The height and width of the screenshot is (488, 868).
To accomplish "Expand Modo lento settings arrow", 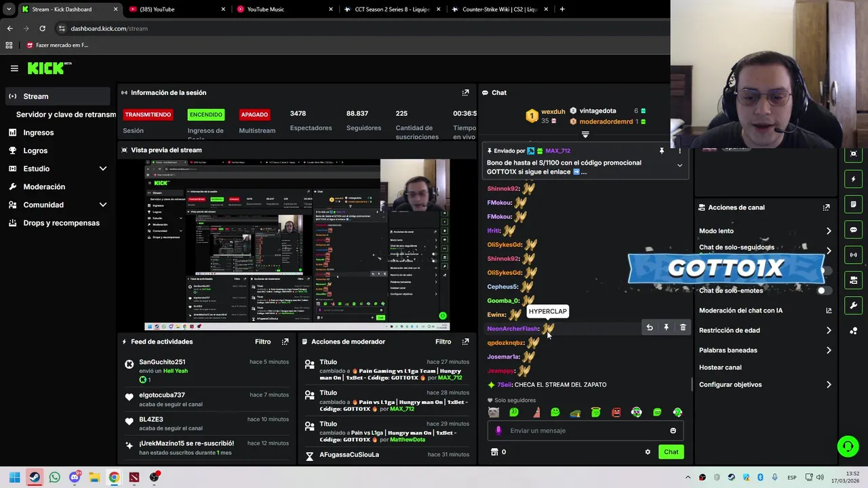I will 829,231.
